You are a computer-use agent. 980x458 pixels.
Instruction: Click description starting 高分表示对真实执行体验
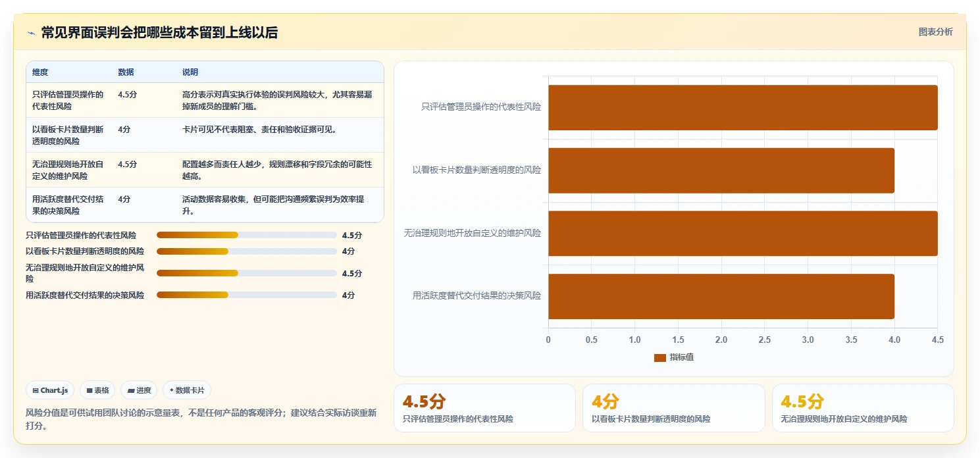click(x=278, y=100)
